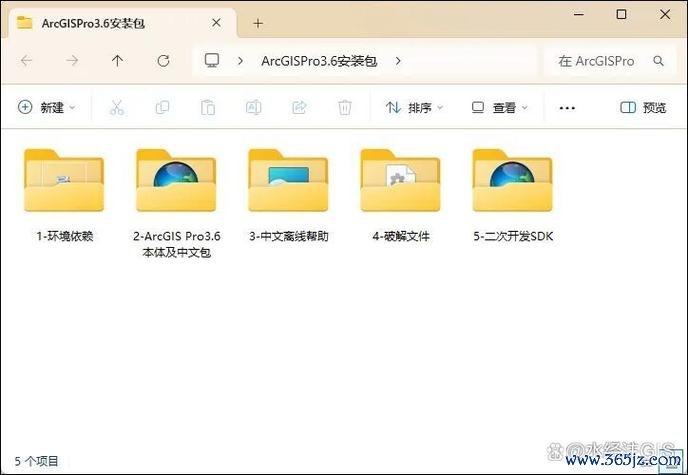Expand chevron after ArcGISPro3.6安装包 breadcrumb
The height and width of the screenshot is (475, 688).
pyautogui.click(x=398, y=61)
